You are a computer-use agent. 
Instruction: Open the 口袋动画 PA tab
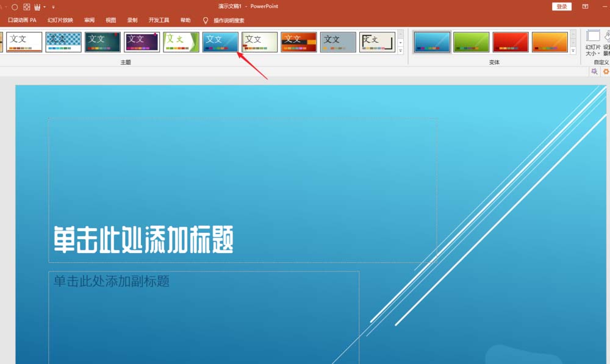[x=22, y=20]
